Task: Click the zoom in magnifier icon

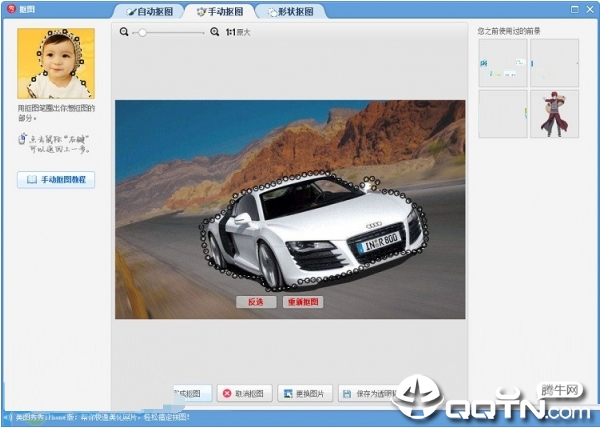Action: click(214, 32)
